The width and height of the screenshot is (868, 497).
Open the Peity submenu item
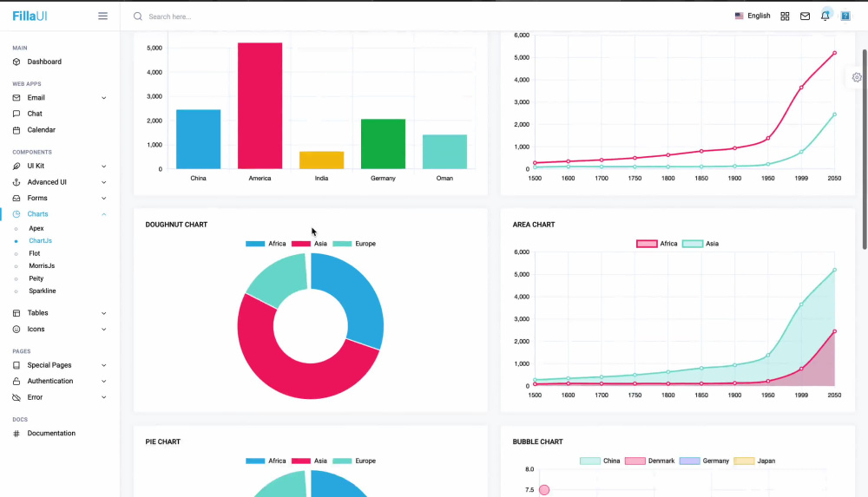[36, 279]
